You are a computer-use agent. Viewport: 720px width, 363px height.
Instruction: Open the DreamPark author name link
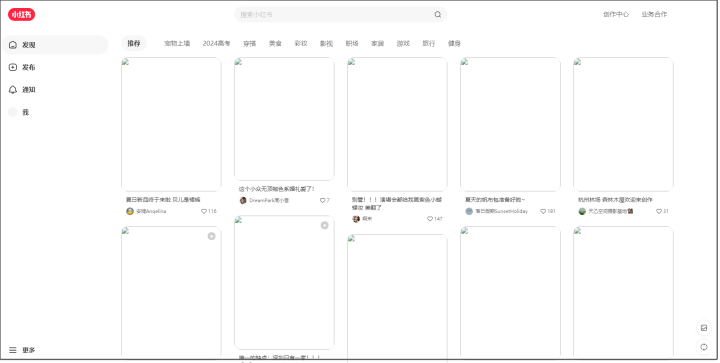coord(269,201)
